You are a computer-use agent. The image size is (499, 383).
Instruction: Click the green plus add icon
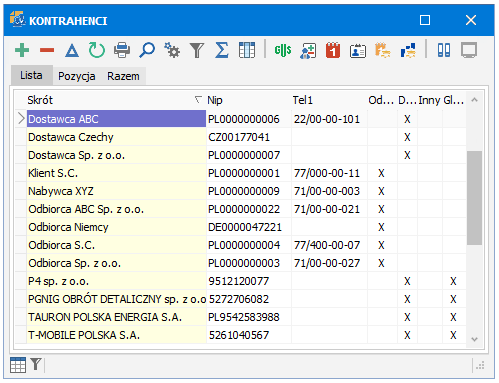[x=22, y=50]
